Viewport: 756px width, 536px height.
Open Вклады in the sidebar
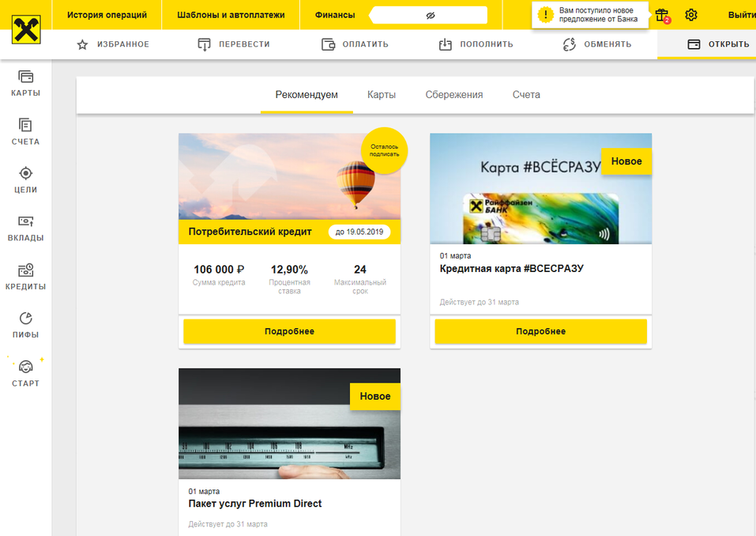point(25,228)
